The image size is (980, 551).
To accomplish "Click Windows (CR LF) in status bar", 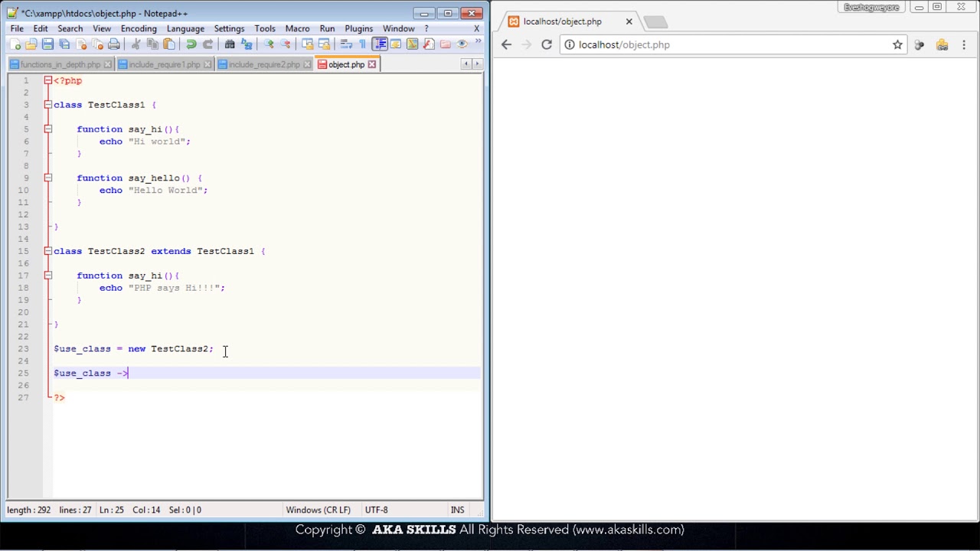I will point(318,510).
